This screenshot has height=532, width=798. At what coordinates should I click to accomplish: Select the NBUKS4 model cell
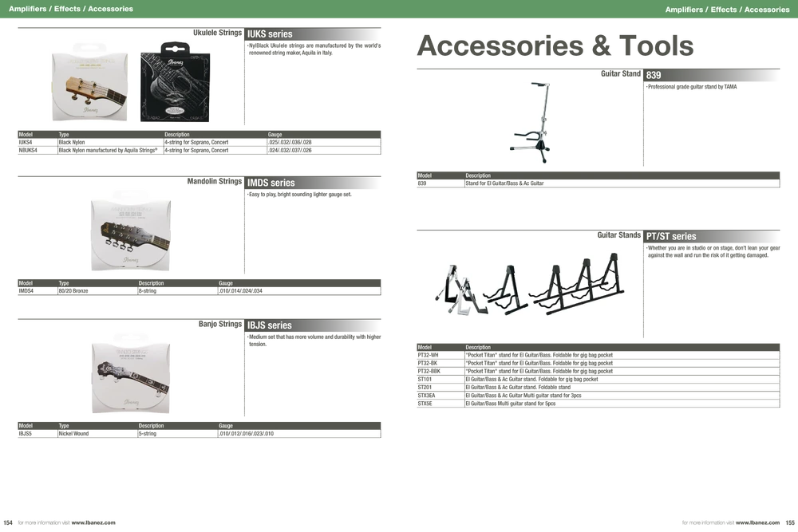(38, 151)
